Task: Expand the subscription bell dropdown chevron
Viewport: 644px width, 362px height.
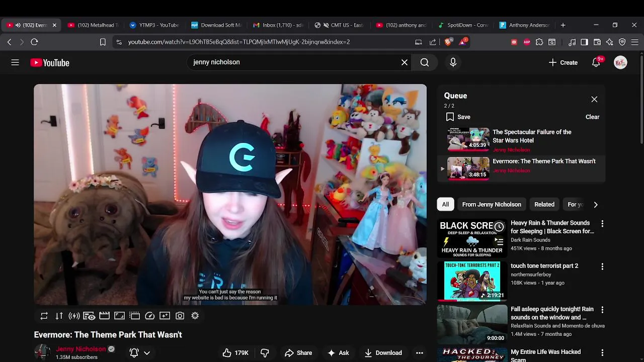Action: coord(147,353)
